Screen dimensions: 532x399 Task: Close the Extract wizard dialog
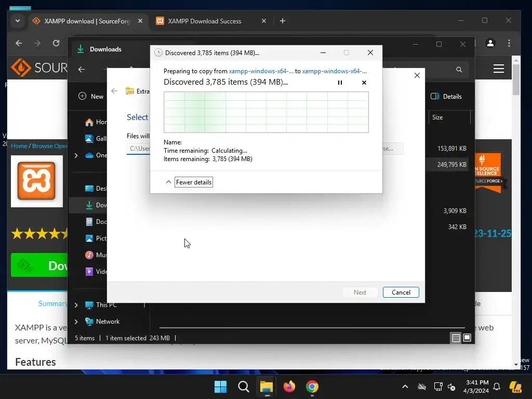(417, 75)
